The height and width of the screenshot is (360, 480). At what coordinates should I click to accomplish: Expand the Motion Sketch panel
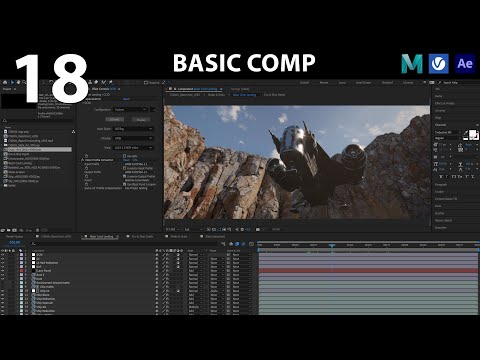point(443,220)
